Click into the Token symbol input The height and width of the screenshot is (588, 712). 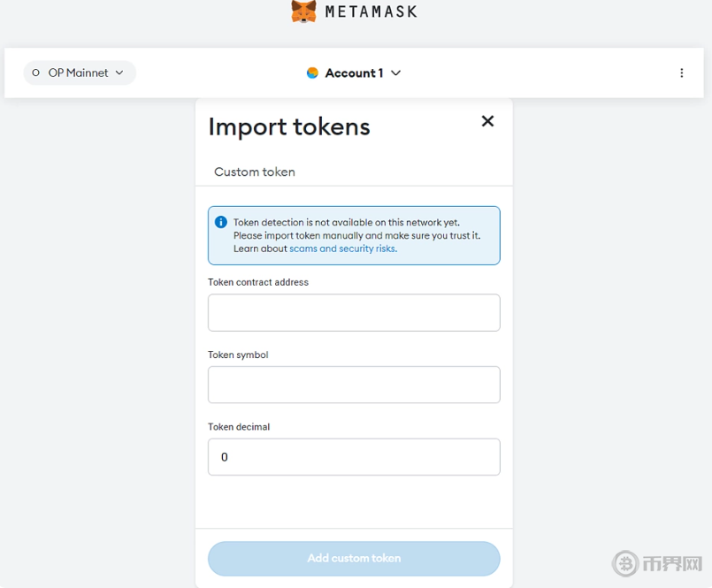(x=354, y=385)
